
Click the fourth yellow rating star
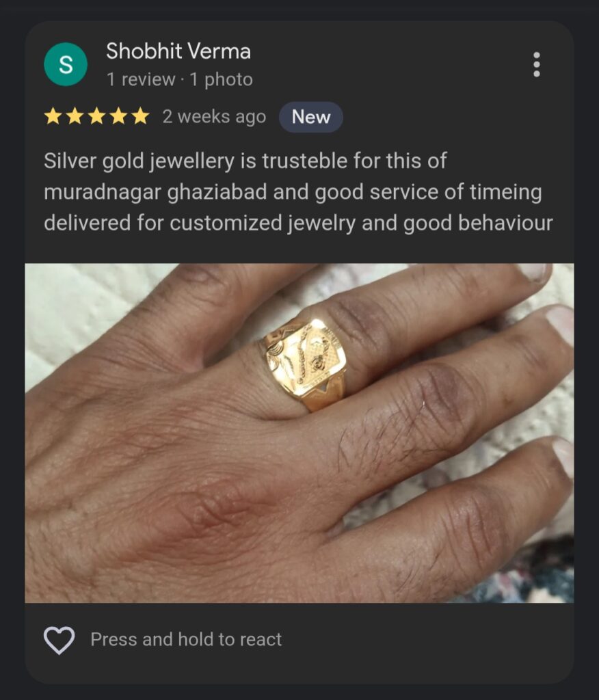click(119, 116)
